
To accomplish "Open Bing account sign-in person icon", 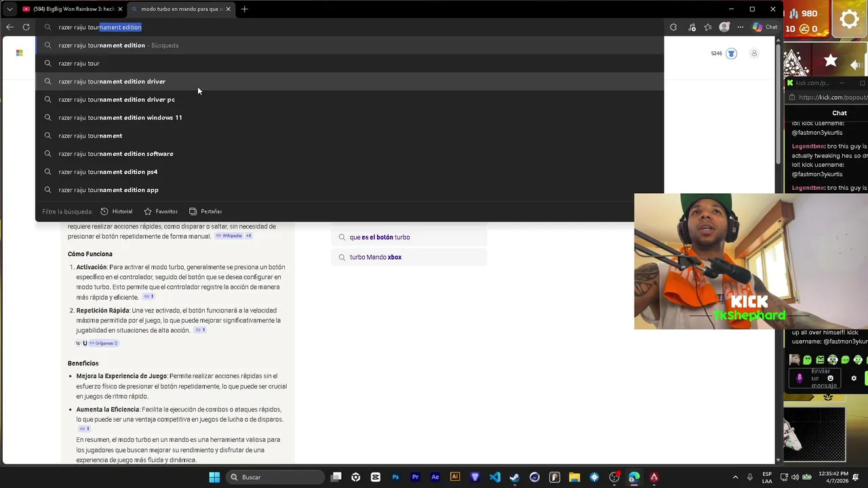I will (754, 54).
